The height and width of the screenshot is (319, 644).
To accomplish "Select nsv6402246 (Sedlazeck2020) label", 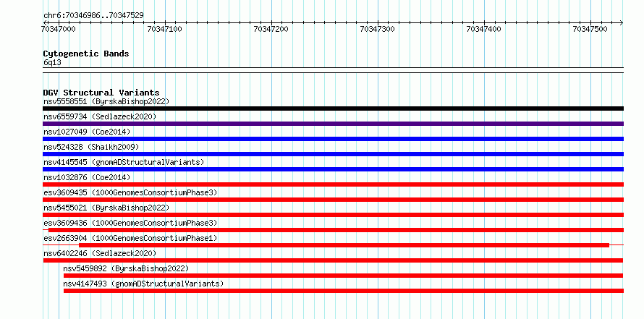I will [x=100, y=253].
